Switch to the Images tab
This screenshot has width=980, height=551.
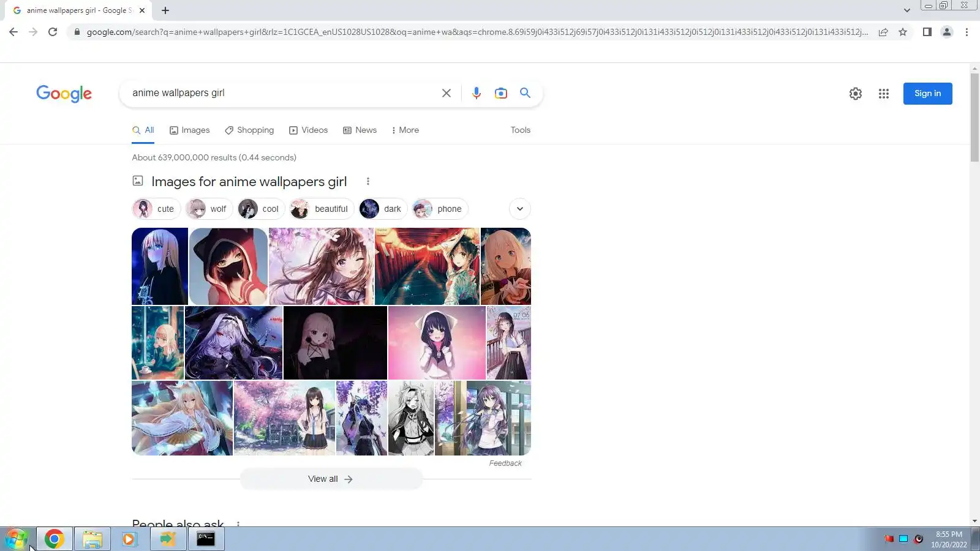pyautogui.click(x=190, y=130)
